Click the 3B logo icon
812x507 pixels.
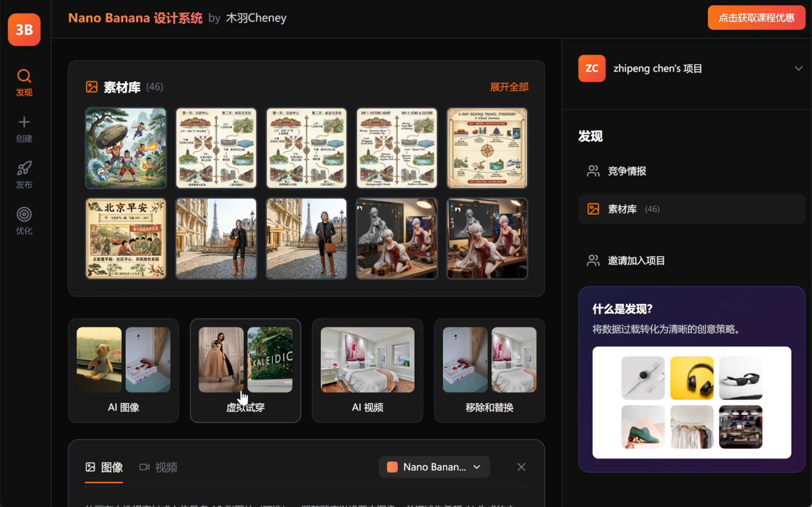[x=24, y=29]
